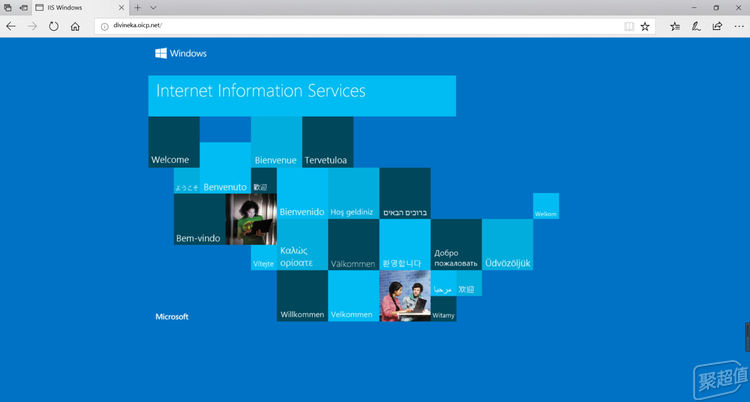The width and height of the screenshot is (750, 402).
Task: Go to the Home page
Action: (x=75, y=26)
